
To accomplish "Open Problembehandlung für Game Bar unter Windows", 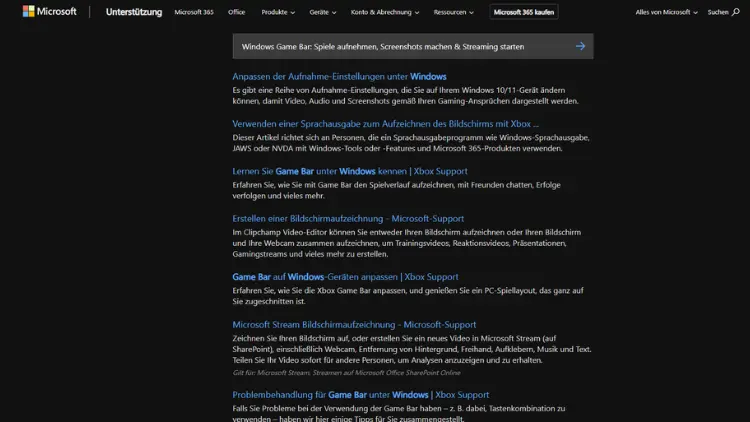I will [x=361, y=395].
